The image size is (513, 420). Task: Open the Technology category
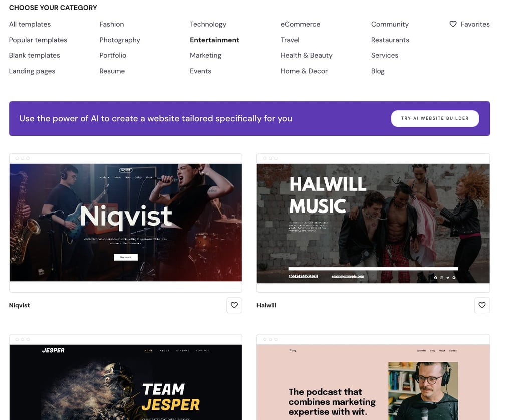tap(208, 24)
